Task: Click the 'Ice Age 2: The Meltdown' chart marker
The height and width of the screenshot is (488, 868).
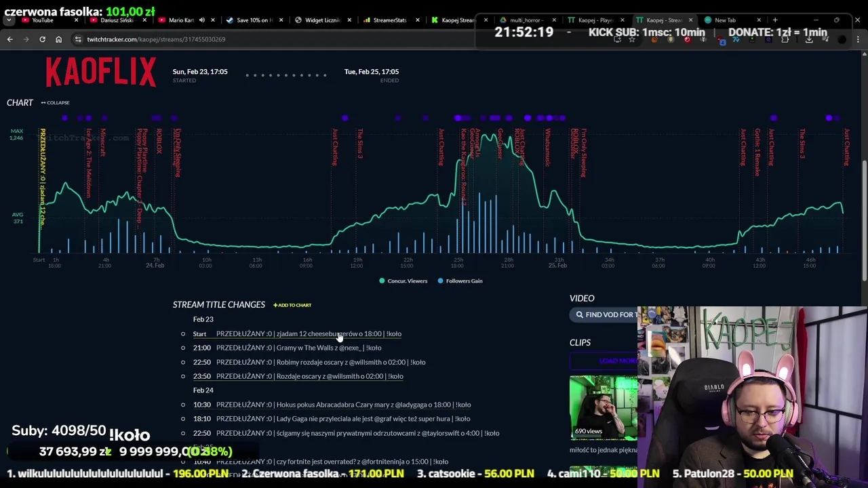Action: pos(88,163)
